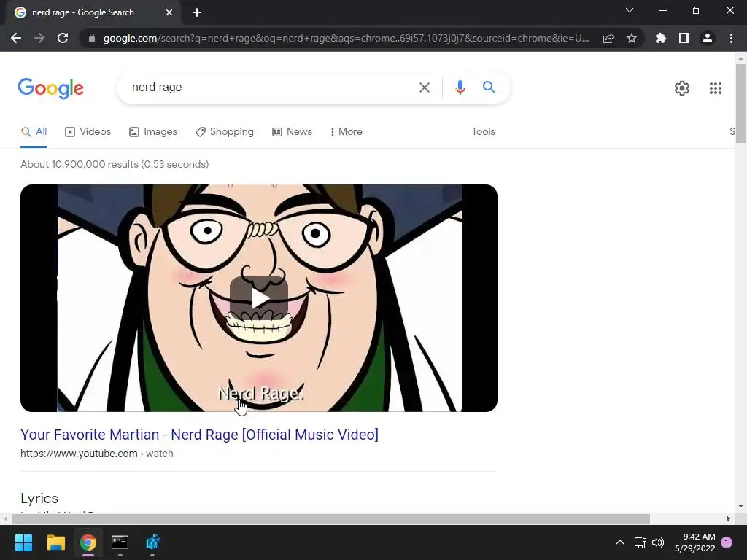This screenshot has height=560, width=747.
Task: Open terminal app from taskbar
Action: coord(120,542)
